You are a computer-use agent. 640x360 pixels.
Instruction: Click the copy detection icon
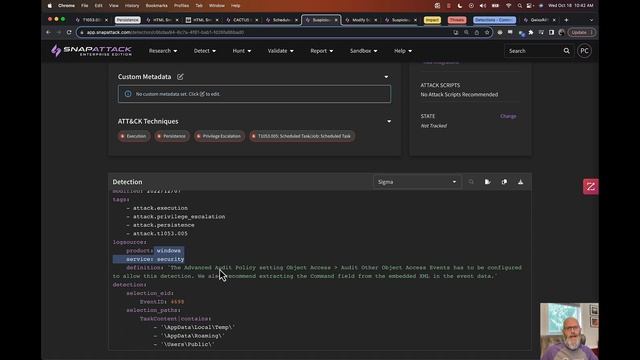click(x=504, y=182)
